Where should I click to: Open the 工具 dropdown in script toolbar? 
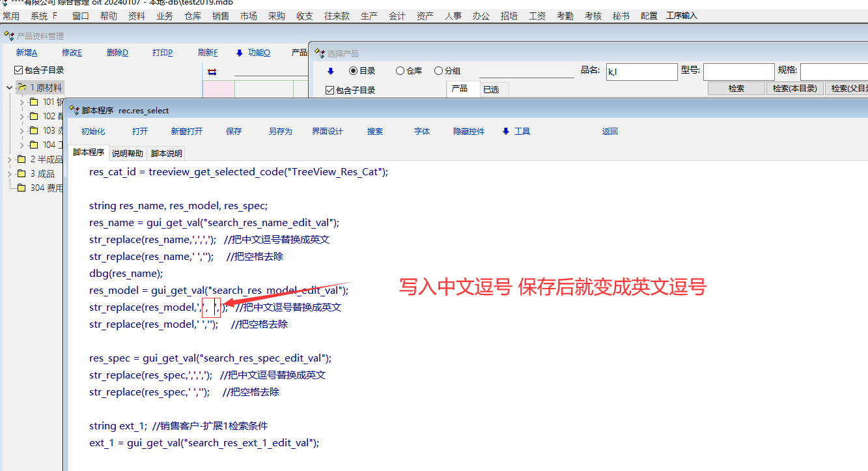[x=516, y=132]
